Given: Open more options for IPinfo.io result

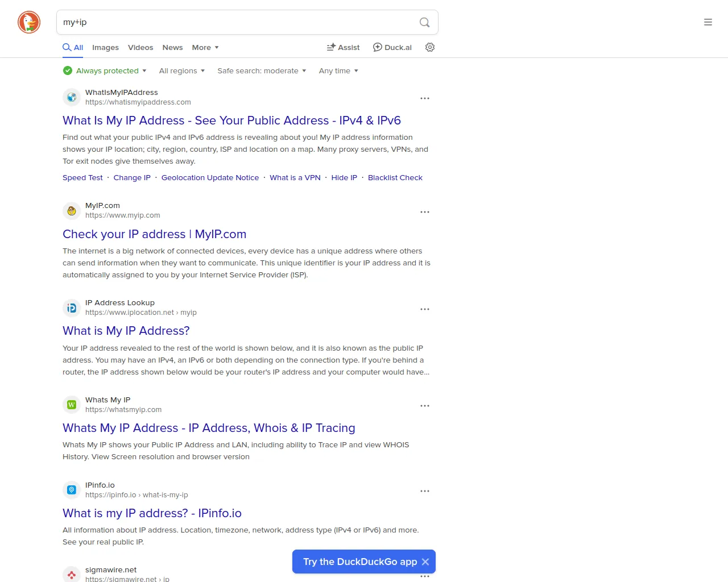Looking at the screenshot, I should 425,491.
